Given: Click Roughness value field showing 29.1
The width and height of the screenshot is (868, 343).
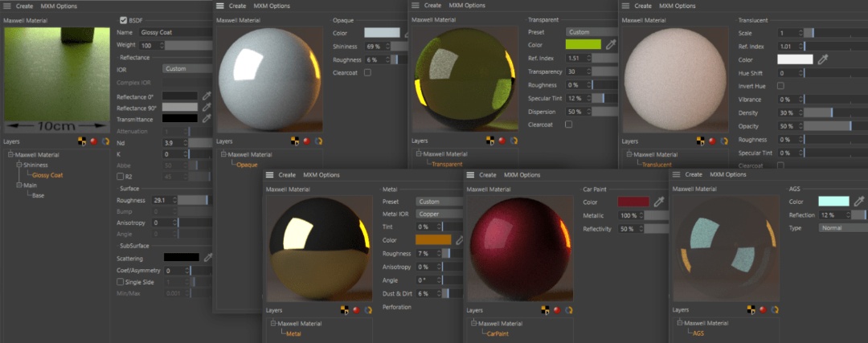Looking at the screenshot, I should pyautogui.click(x=163, y=200).
